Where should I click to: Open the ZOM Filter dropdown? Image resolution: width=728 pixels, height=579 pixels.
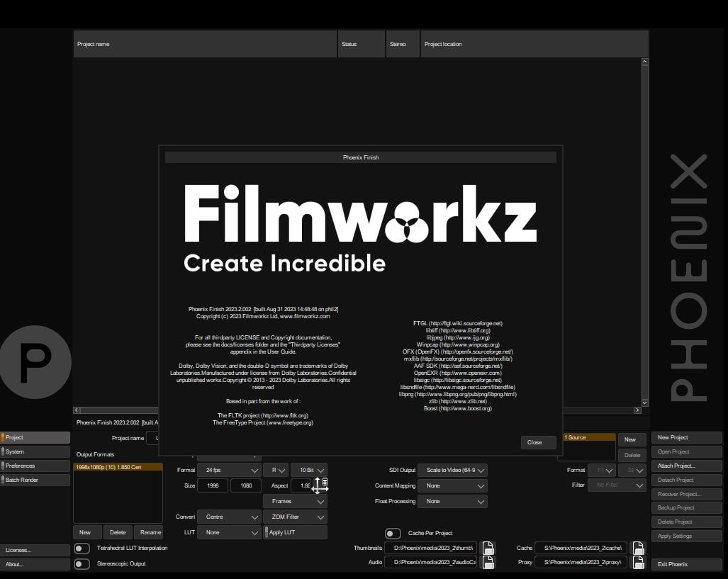[296, 517]
